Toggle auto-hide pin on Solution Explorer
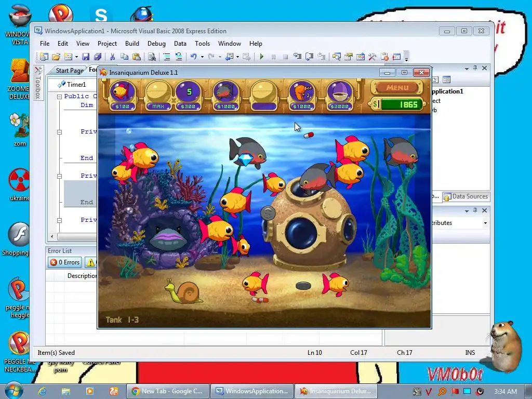Screen dimensions: 532x399 click(x=475, y=68)
